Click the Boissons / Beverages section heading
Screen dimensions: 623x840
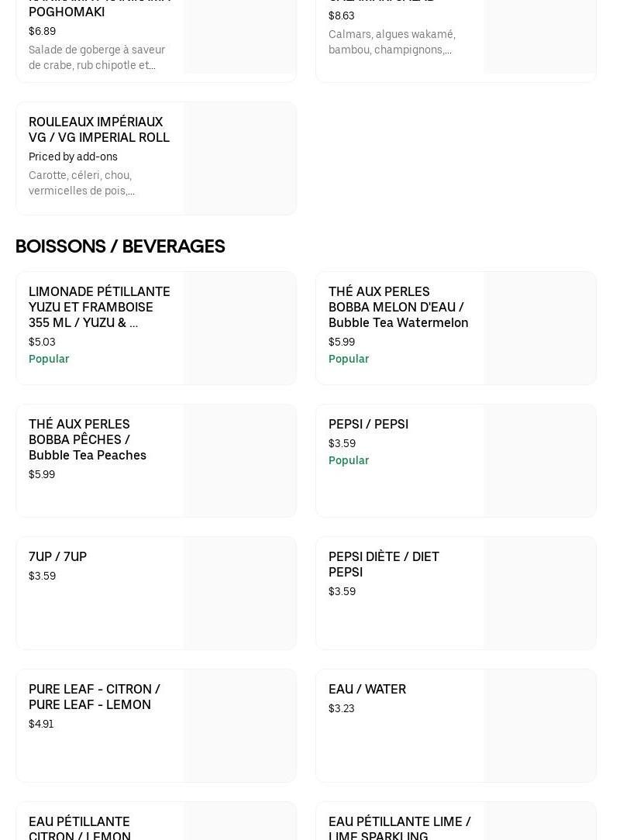pyautogui.click(x=120, y=246)
